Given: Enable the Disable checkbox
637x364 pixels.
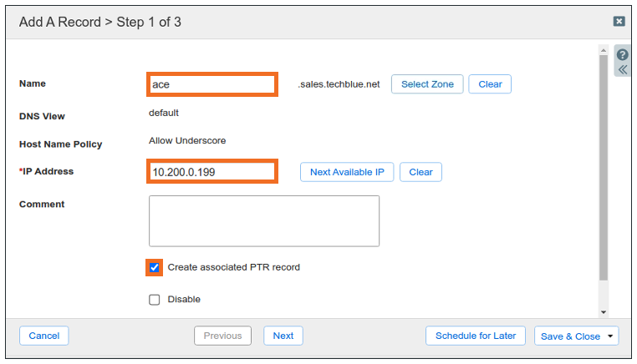Looking at the screenshot, I should point(155,300).
